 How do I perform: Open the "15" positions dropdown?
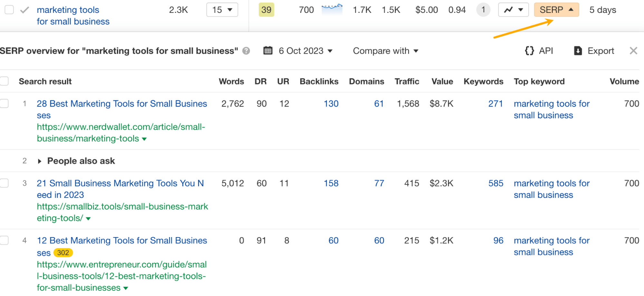click(x=222, y=10)
